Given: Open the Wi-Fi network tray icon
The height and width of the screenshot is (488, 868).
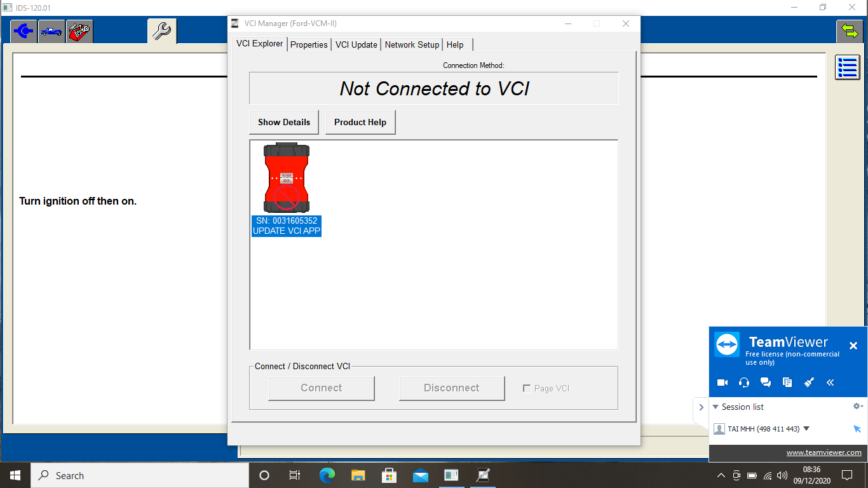Looking at the screenshot, I should (x=768, y=475).
